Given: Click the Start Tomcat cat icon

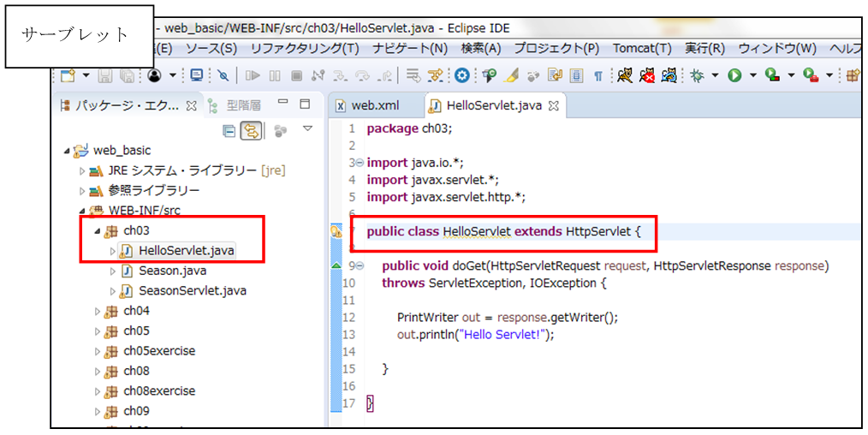Looking at the screenshot, I should [625, 75].
